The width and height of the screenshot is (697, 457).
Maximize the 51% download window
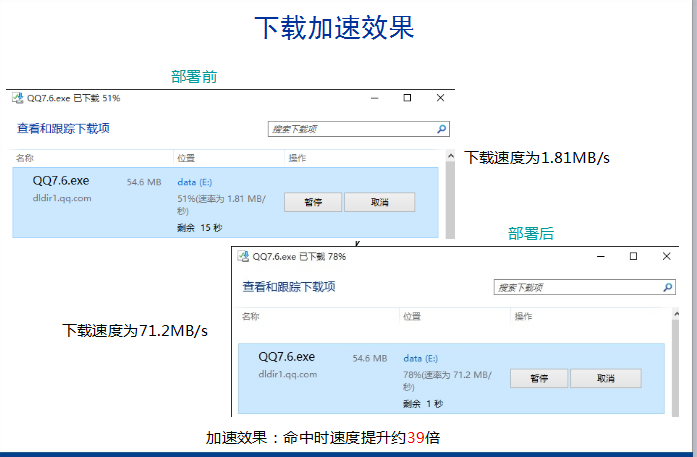click(407, 98)
